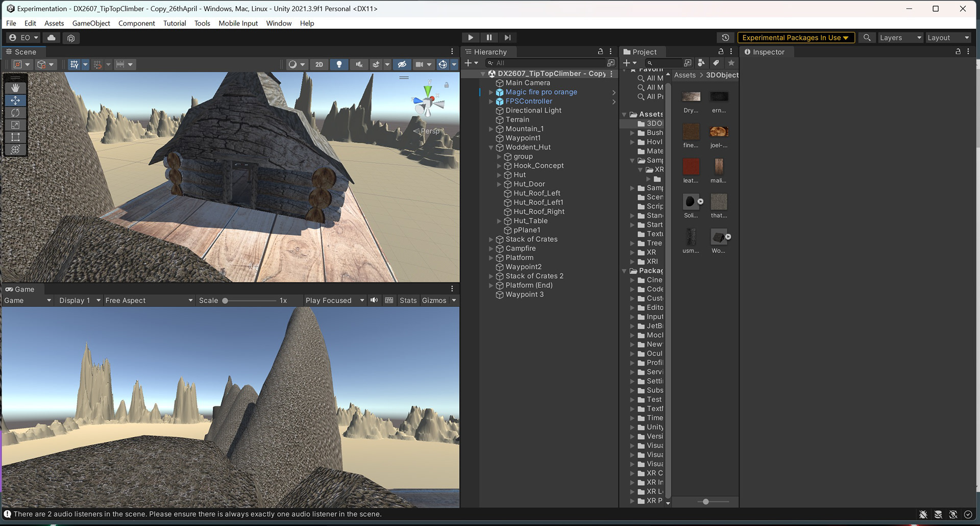This screenshot has height=526, width=980.
Task: Open Layers dropdown
Action: point(900,38)
